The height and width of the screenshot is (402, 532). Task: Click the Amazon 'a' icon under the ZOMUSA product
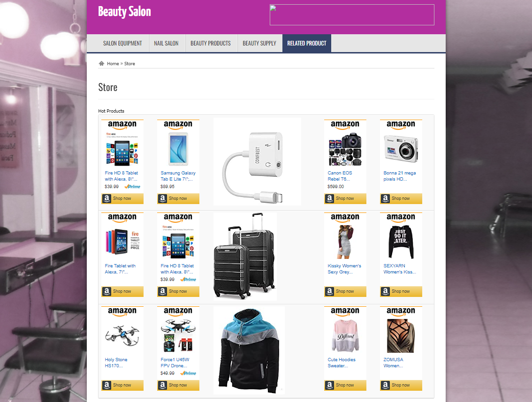pos(385,385)
